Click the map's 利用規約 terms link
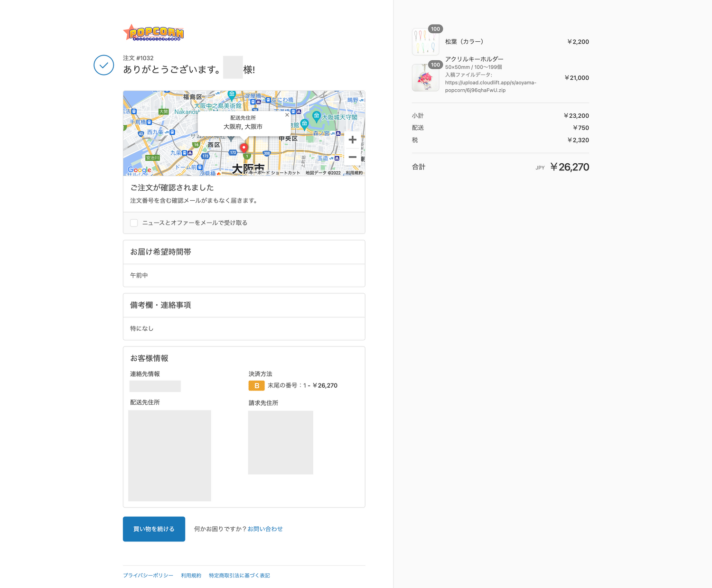This screenshot has width=712, height=588. point(354,173)
